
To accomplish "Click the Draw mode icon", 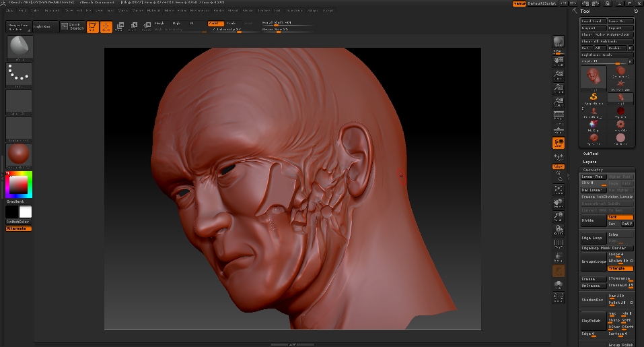I will point(106,27).
